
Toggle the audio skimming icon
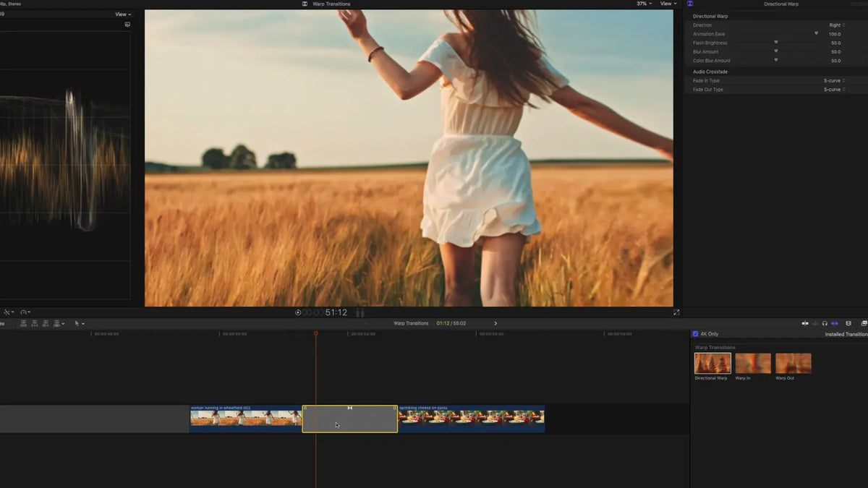(814, 323)
